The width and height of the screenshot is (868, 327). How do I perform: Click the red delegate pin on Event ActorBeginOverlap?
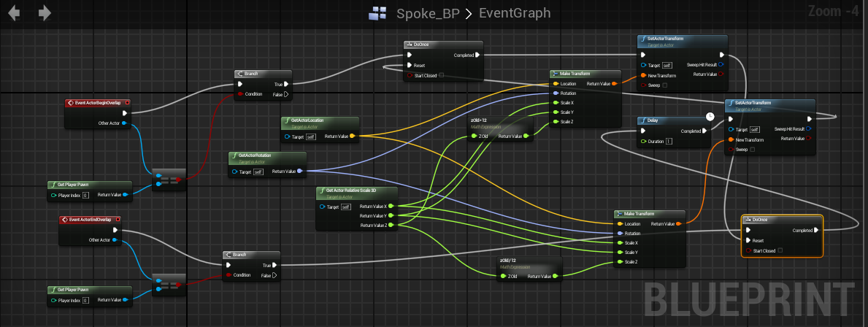click(x=127, y=102)
